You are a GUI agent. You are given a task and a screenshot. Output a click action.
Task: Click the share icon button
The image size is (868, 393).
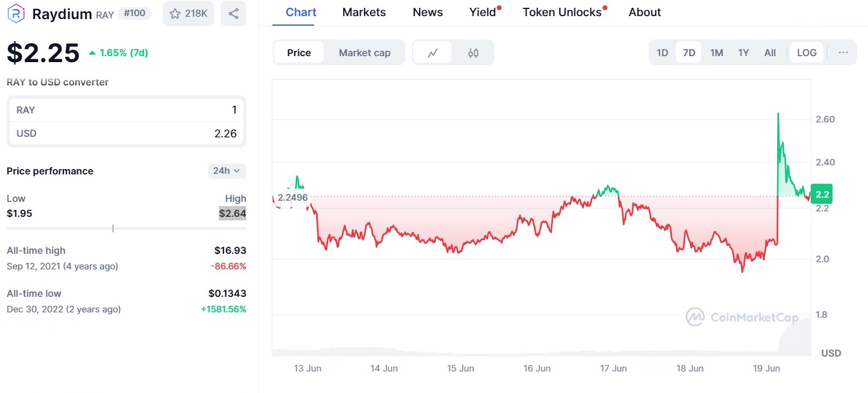click(233, 13)
